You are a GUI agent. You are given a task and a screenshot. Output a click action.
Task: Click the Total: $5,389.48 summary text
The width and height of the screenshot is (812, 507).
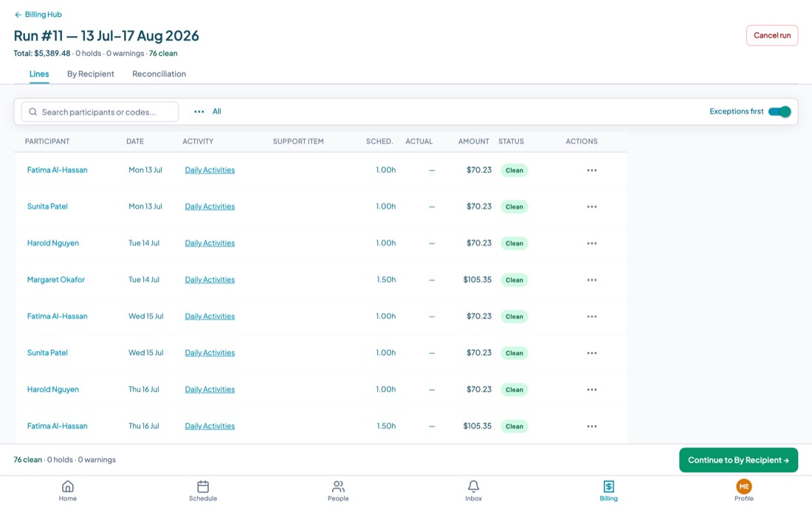(x=42, y=53)
